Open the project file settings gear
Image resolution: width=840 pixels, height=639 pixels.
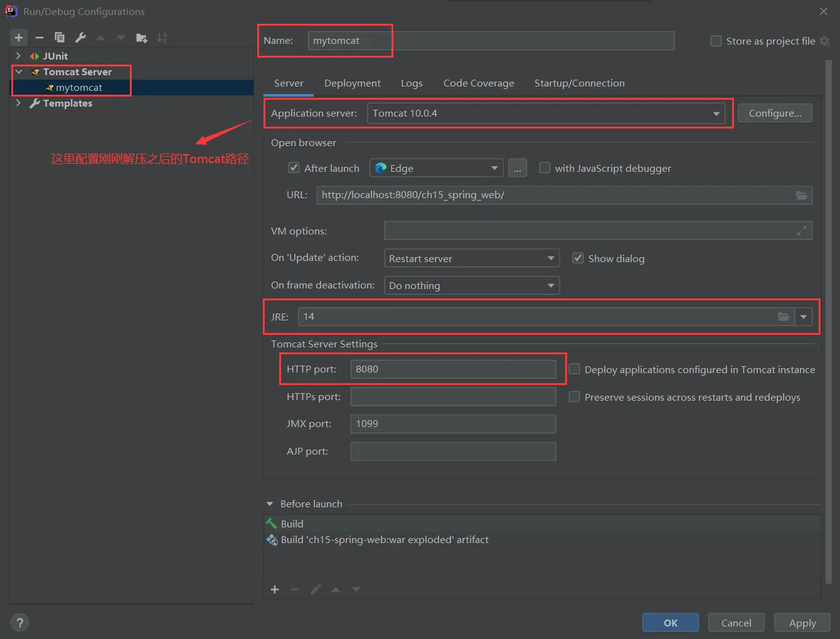pos(825,41)
